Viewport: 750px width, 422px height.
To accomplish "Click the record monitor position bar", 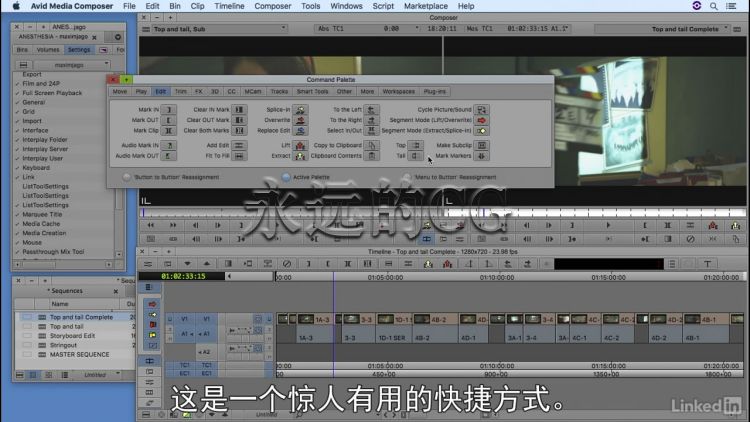I will point(595,212).
